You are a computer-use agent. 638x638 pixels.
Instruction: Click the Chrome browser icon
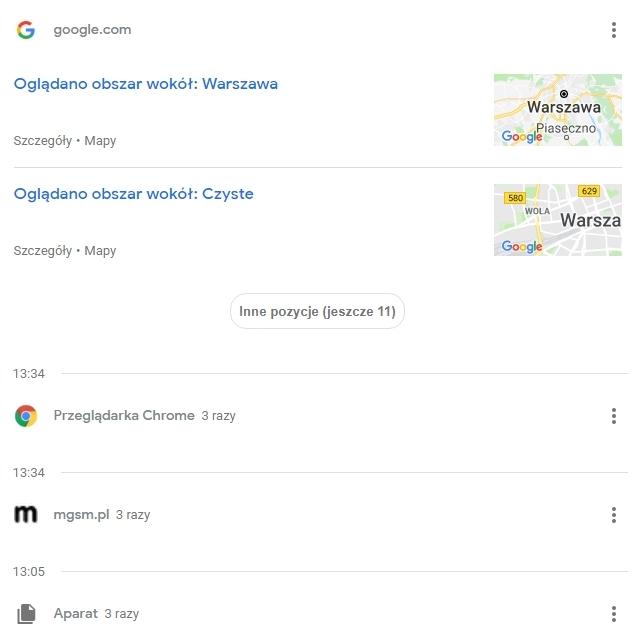pos(26,416)
